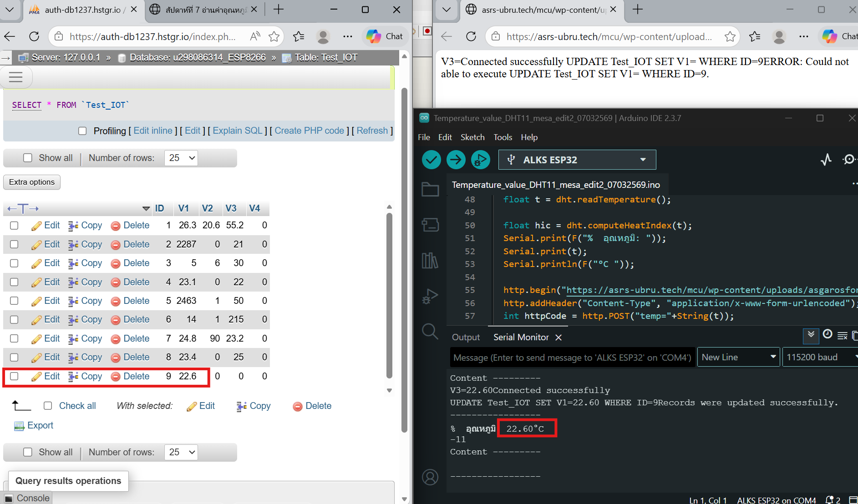Click the Explain SQL link
Viewport: 858px width, 504px height.
pyautogui.click(x=237, y=131)
